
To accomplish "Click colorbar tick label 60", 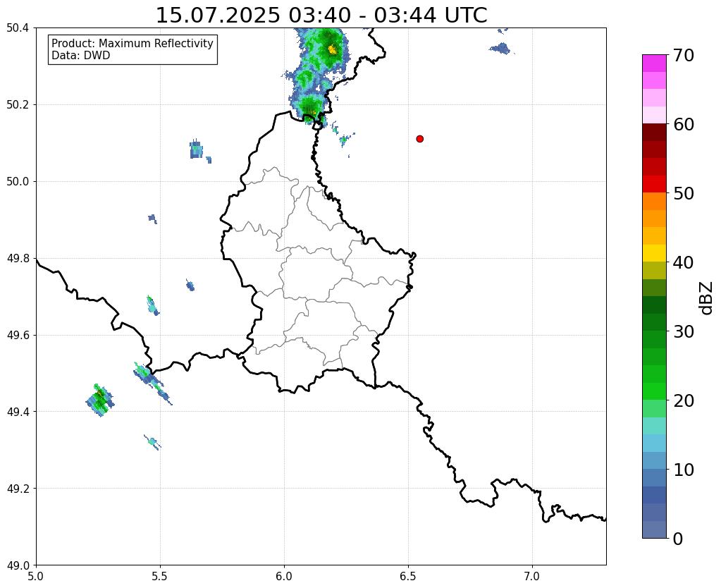I will [684, 124].
